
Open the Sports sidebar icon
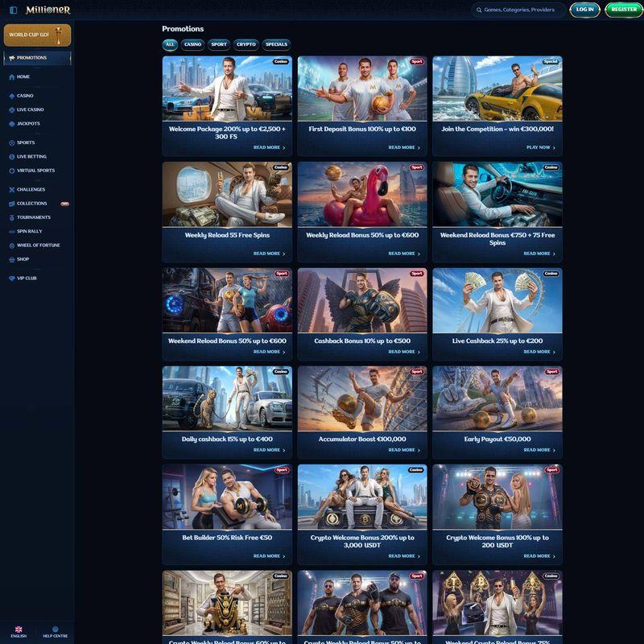[12, 142]
